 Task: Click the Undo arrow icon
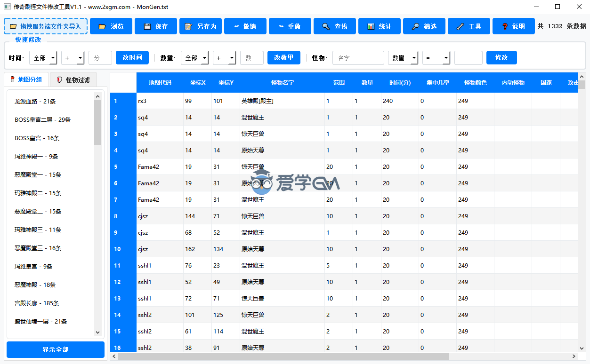236,26
